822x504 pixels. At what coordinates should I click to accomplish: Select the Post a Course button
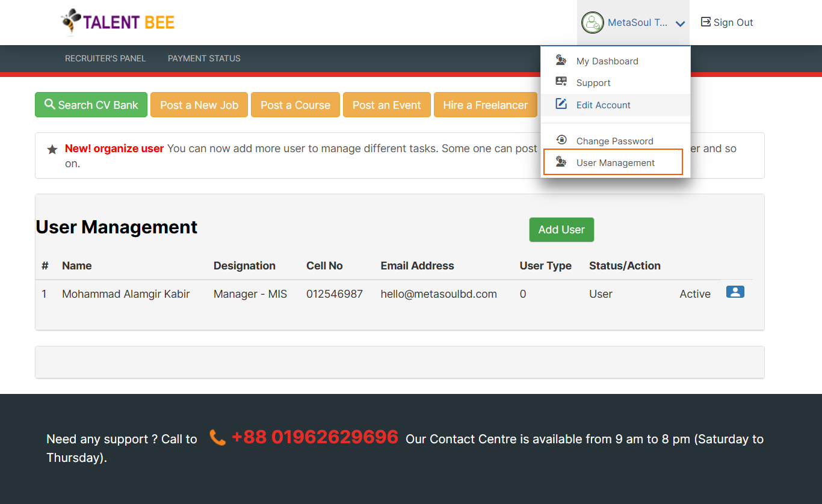pyautogui.click(x=295, y=105)
